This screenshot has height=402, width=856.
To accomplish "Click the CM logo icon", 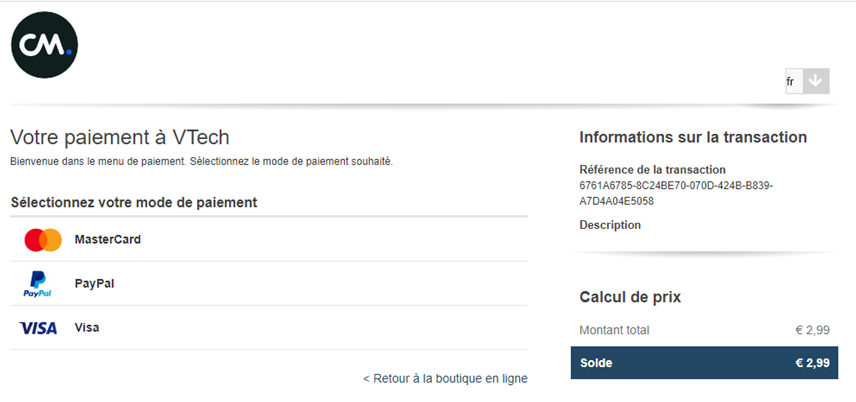I will (x=44, y=45).
